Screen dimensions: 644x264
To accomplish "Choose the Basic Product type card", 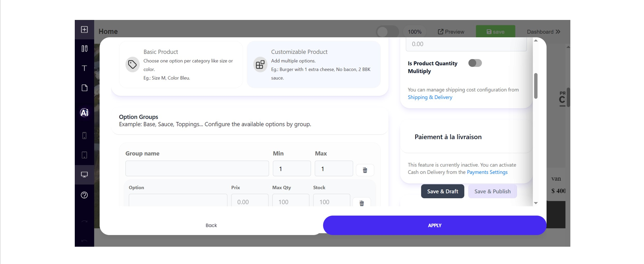I will pyautogui.click(x=181, y=65).
